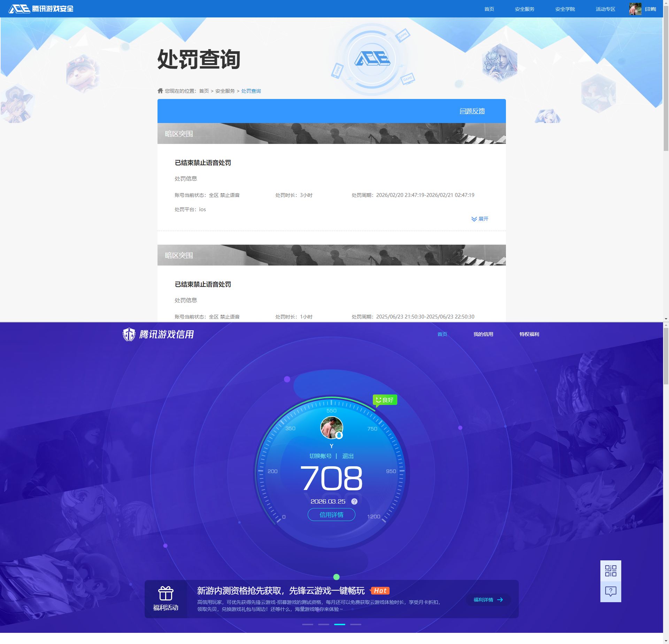This screenshot has width=669, height=644.
Task: Select the highlighted carousel dot
Action: [x=339, y=624]
